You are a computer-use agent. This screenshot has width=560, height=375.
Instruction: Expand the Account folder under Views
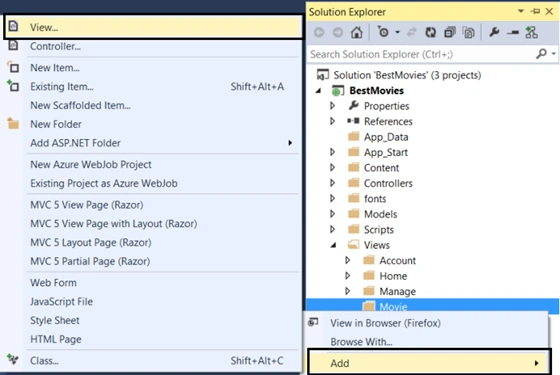click(348, 260)
